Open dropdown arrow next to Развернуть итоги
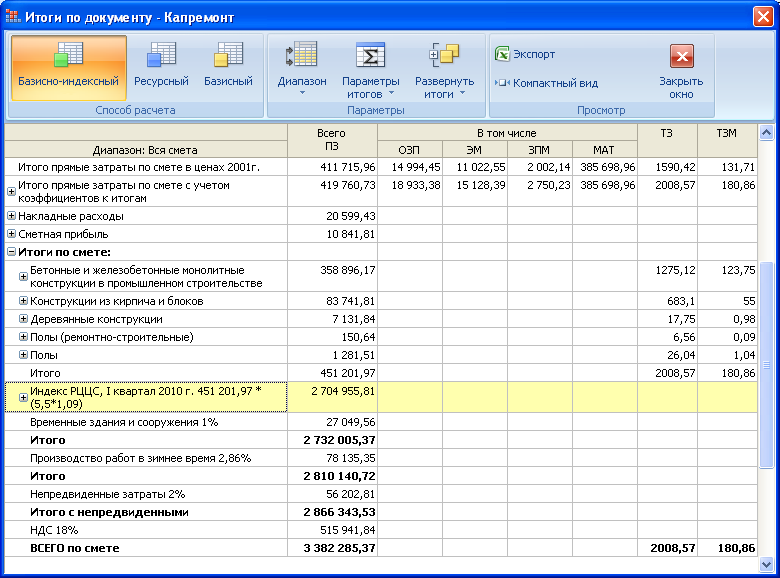This screenshot has width=780, height=578. click(463, 93)
